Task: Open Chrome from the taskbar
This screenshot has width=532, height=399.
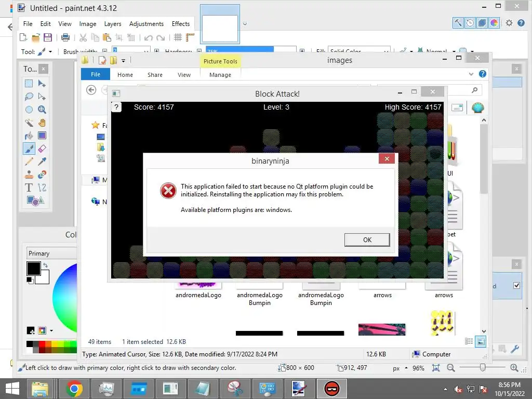Action: [74, 389]
